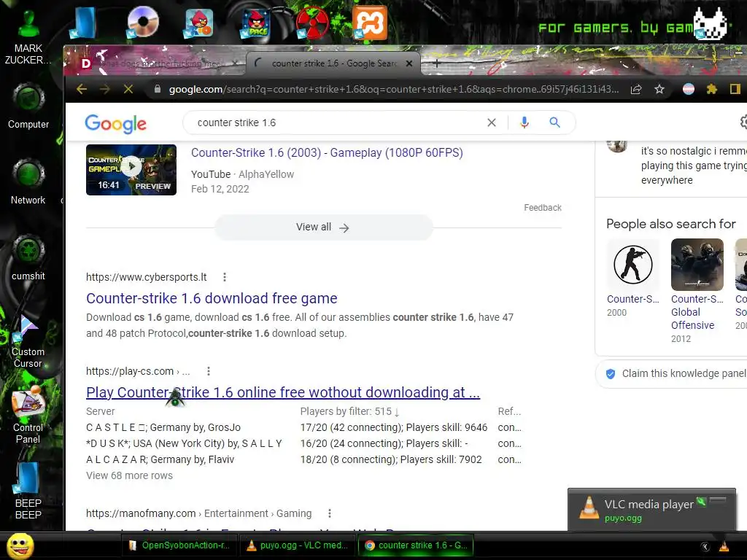The image size is (747, 560).
Task: Click the browser forward arrow
Action: (x=105, y=89)
